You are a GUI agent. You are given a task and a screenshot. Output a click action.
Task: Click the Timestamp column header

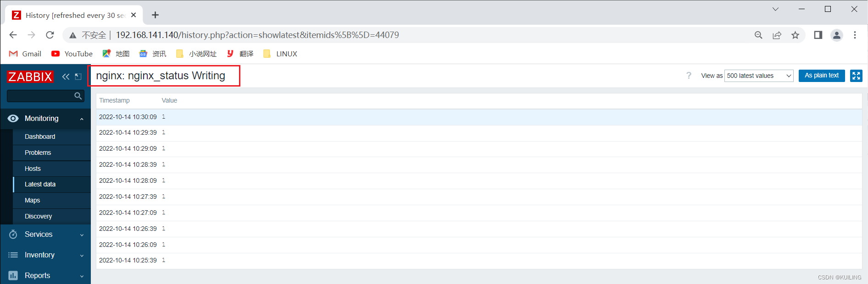pos(114,100)
